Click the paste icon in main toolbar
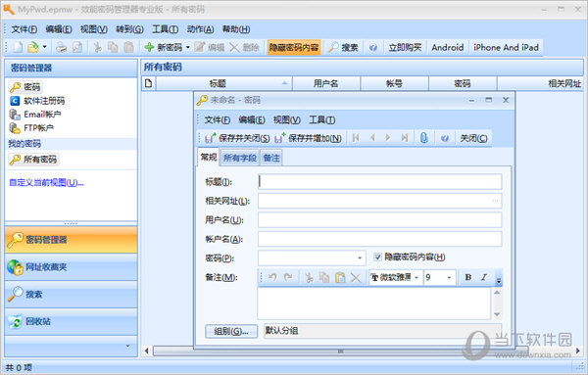 coord(128,47)
